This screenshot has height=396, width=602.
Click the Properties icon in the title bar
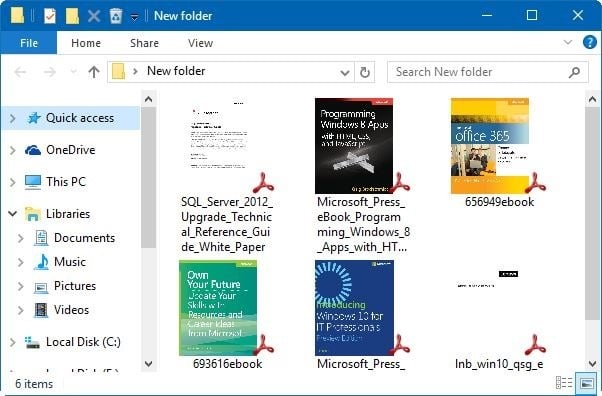(50, 16)
